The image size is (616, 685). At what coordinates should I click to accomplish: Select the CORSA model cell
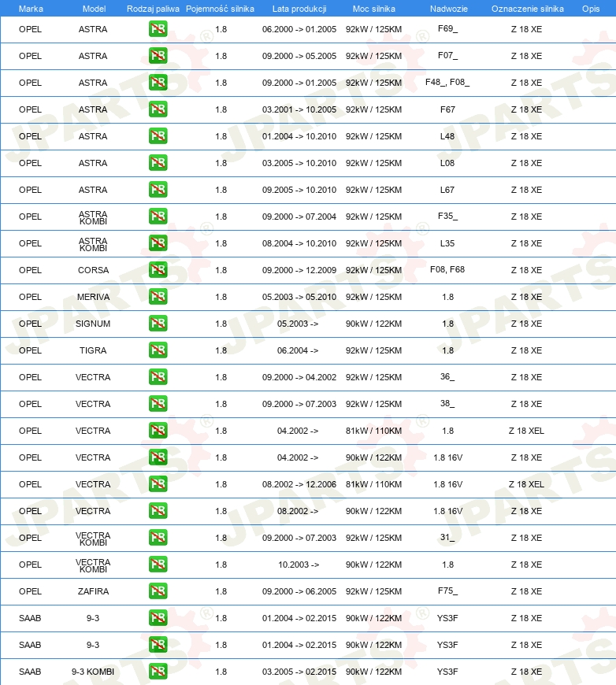click(93, 270)
